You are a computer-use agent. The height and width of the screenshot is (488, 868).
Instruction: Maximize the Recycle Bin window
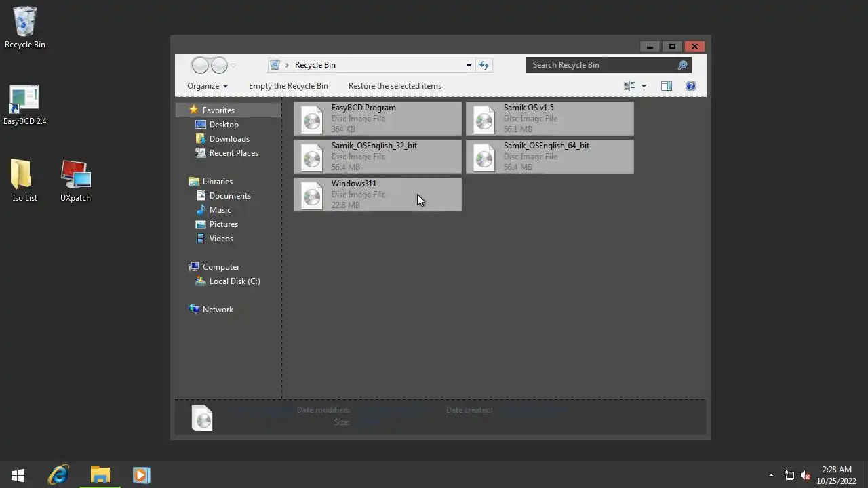pyautogui.click(x=672, y=47)
